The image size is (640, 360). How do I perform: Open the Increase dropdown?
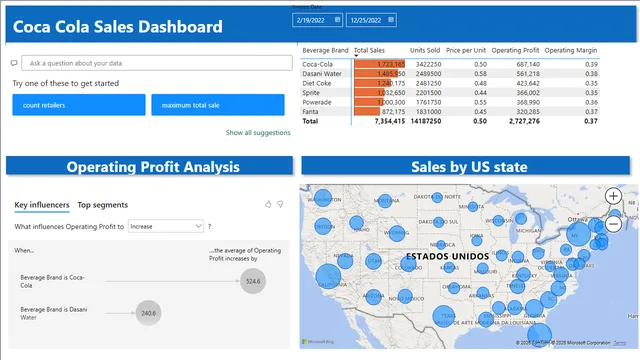coord(166,226)
